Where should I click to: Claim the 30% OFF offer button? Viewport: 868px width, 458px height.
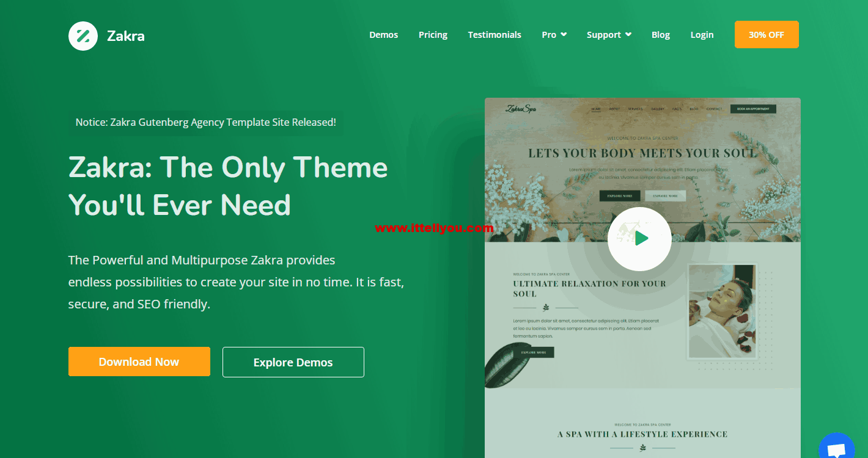point(767,35)
